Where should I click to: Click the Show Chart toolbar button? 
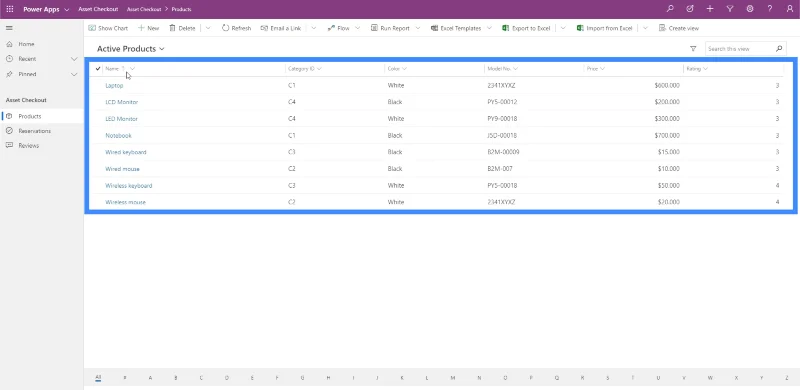108,28
